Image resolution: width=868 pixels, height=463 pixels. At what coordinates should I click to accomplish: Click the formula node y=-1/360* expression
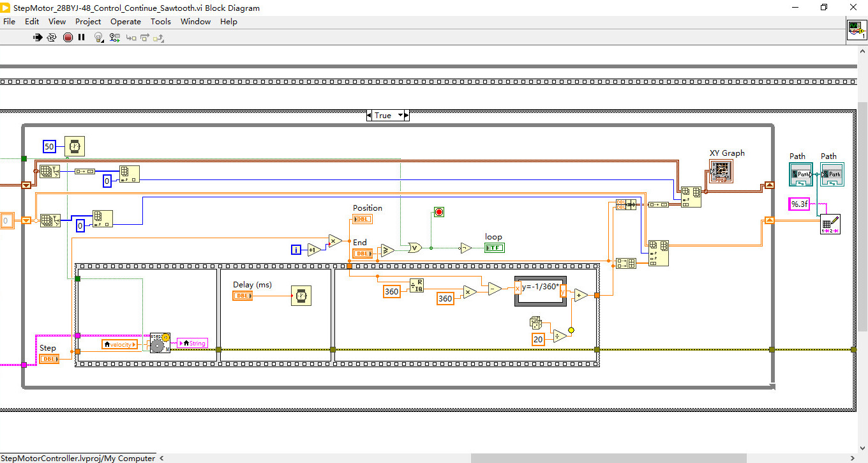(540, 287)
